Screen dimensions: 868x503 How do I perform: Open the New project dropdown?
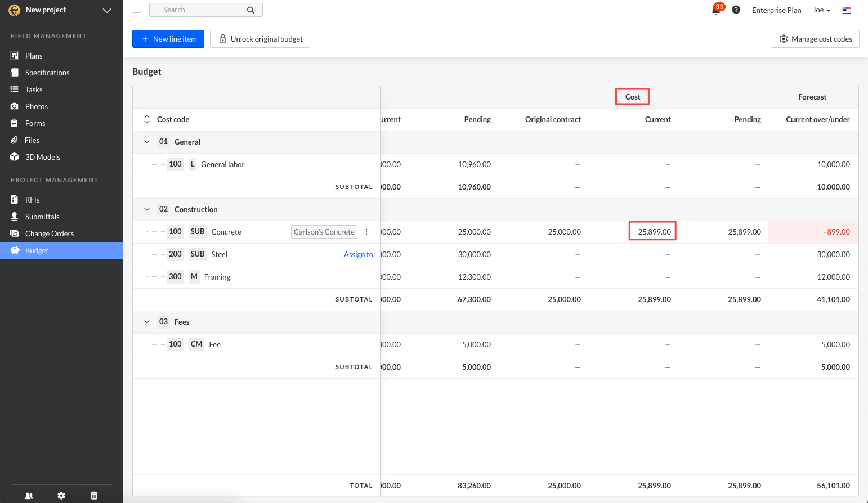(106, 10)
